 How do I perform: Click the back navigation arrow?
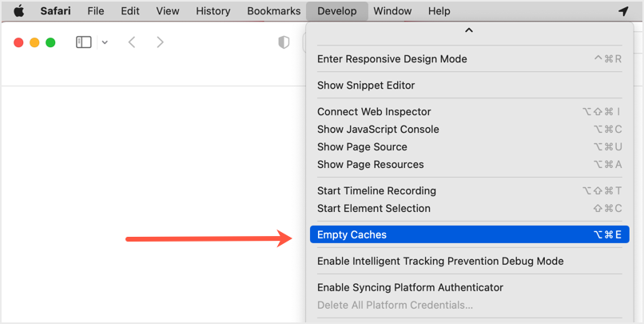click(x=132, y=42)
